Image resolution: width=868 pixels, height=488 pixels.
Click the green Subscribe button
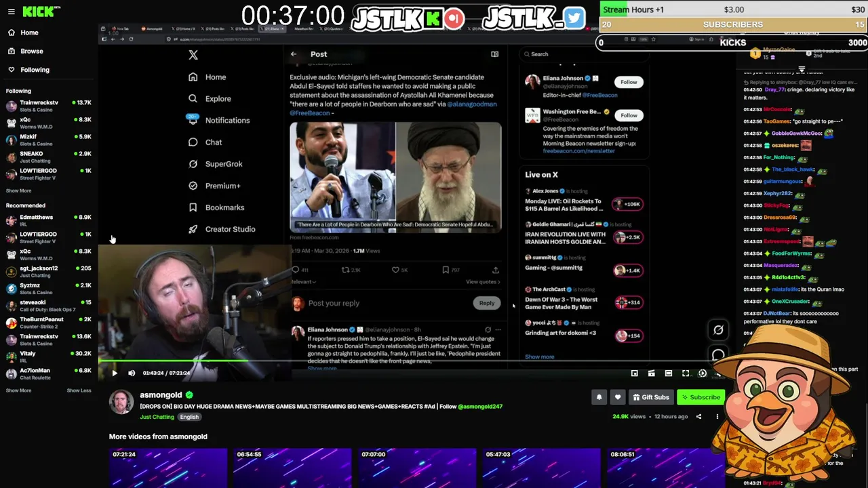(701, 397)
